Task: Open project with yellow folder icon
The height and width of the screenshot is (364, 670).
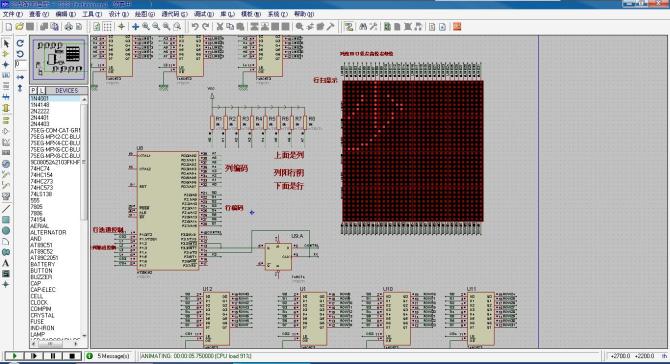Action: click(19, 26)
